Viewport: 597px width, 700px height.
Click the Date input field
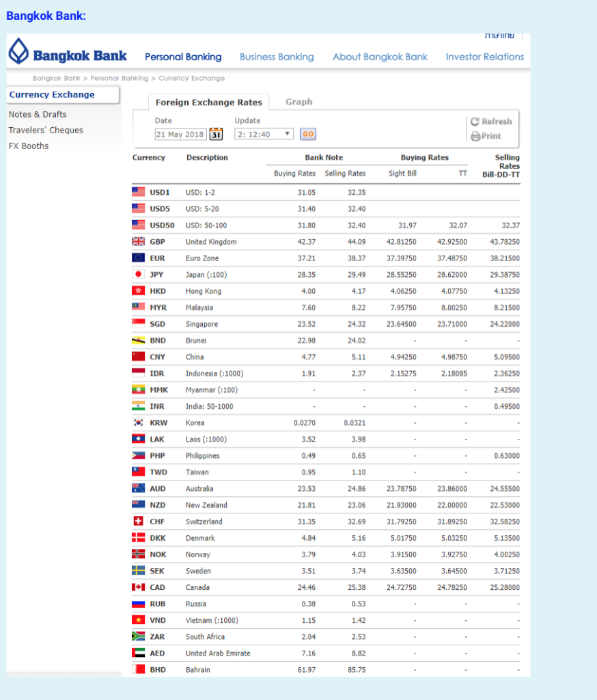point(180,135)
